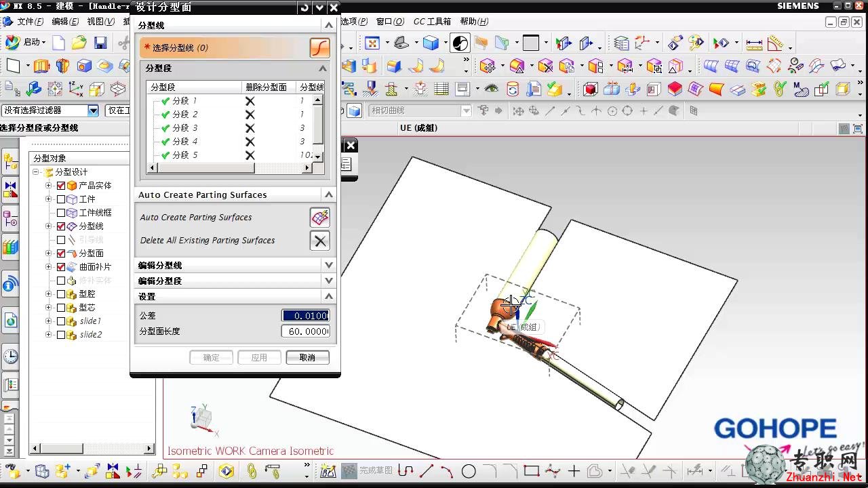
Task: Click the 公差 tolerance input field
Action: pos(305,315)
